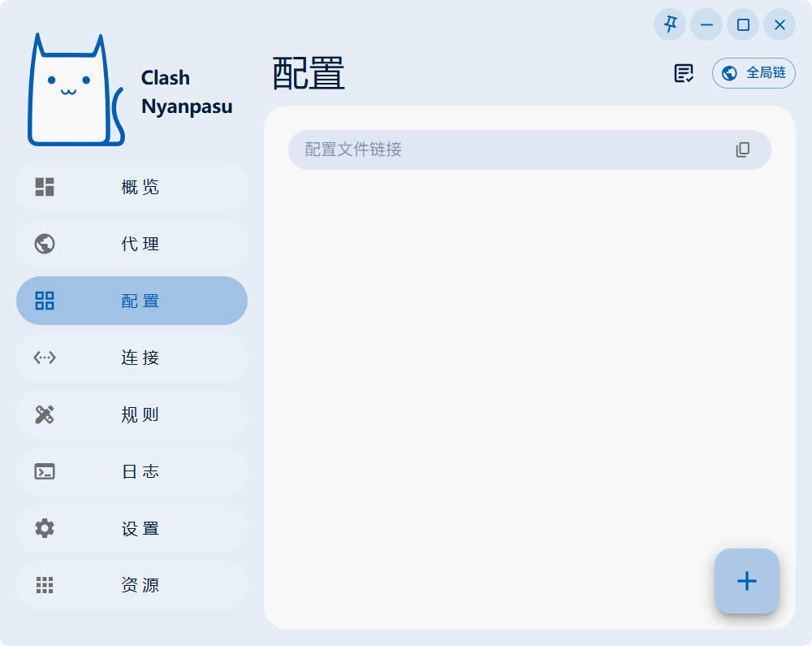
Task: Switch to the 概览 tab in sidebar
Action: [132, 187]
